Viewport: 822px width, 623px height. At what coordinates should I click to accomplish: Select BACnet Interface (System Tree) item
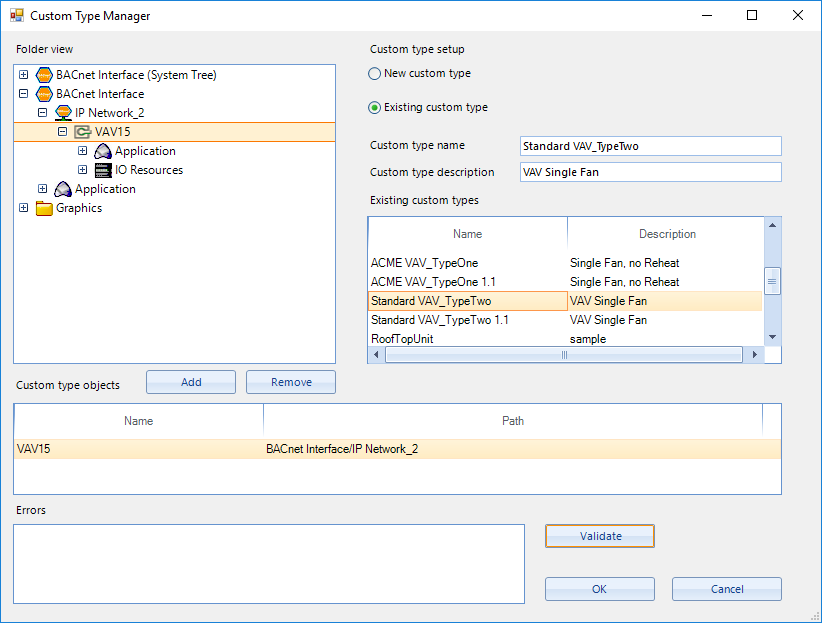click(x=136, y=75)
